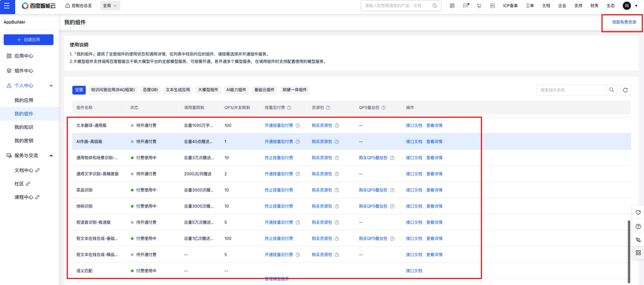The width and height of the screenshot is (644, 285).
Task: Go to 我的知识
Action: tap(24, 128)
